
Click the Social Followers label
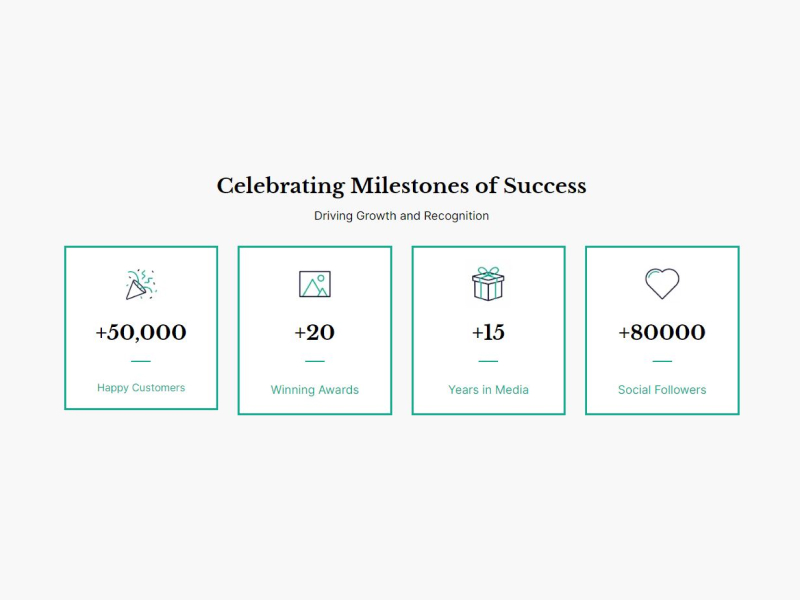(x=662, y=390)
